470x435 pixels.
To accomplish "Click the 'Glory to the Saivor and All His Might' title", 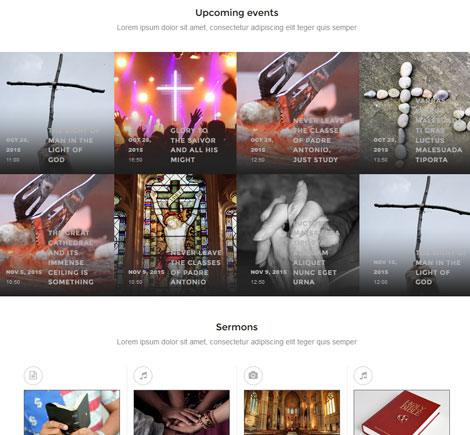I will (x=194, y=145).
